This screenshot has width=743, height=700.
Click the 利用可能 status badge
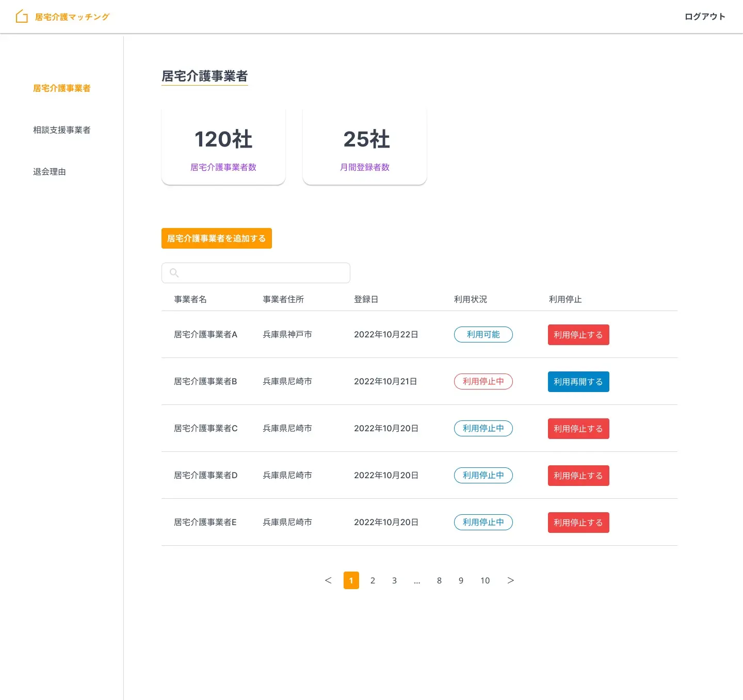coord(483,334)
